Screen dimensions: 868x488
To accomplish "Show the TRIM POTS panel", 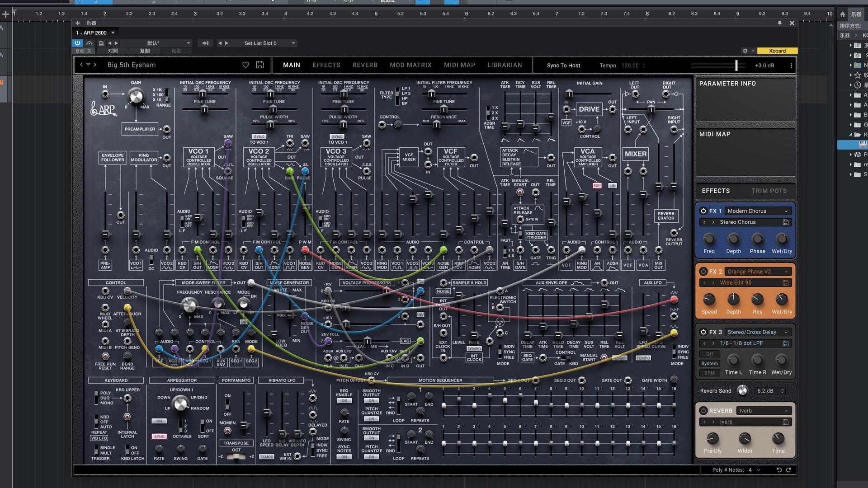I will click(x=769, y=191).
